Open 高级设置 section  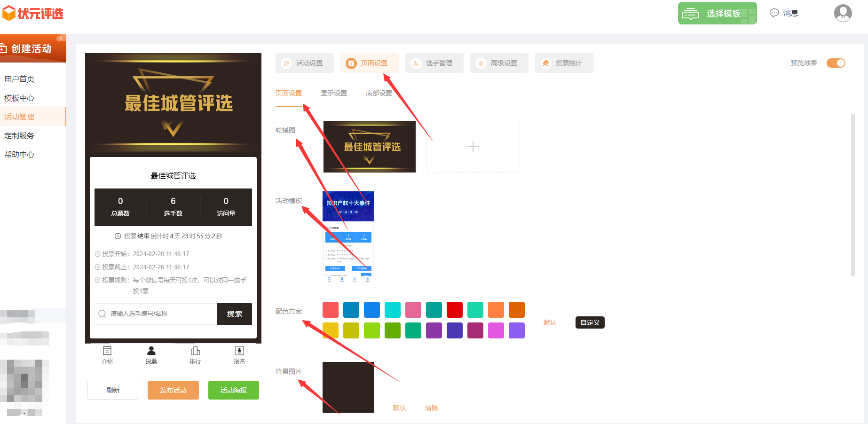point(499,63)
